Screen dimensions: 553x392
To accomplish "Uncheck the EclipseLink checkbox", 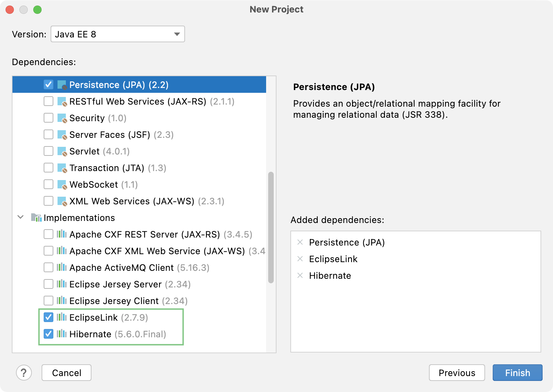I will click(x=49, y=317).
